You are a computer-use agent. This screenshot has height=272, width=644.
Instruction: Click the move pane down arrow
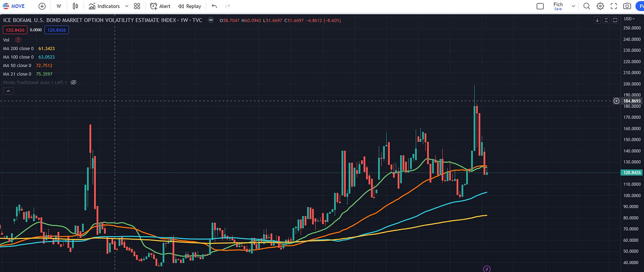point(597,20)
